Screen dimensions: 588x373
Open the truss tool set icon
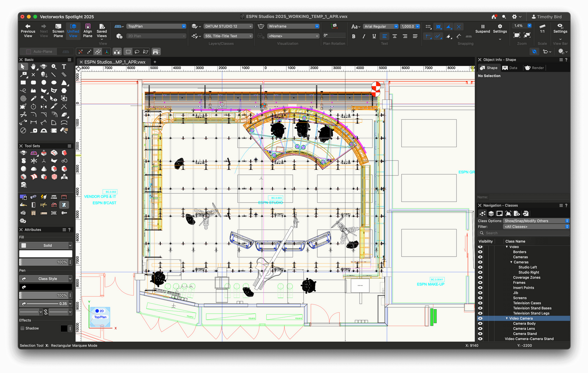[x=54, y=197]
